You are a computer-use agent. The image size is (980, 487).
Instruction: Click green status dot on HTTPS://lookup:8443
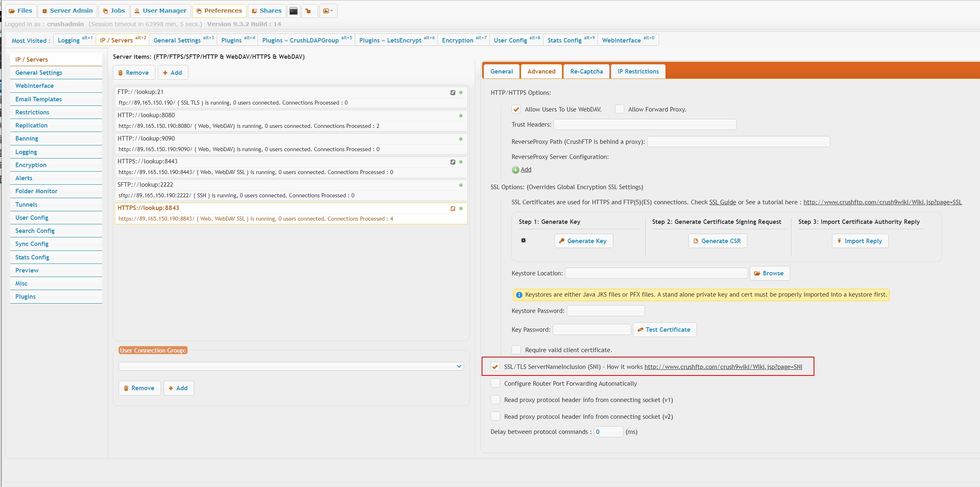[x=461, y=162]
